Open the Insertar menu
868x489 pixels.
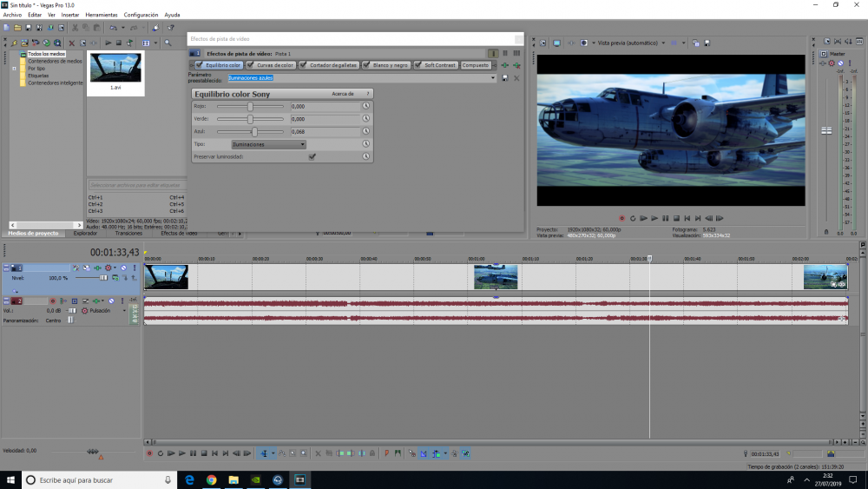tap(69, 15)
